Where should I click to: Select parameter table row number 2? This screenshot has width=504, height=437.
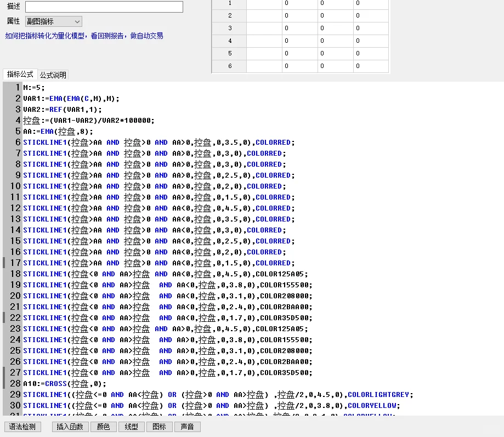(x=229, y=15)
